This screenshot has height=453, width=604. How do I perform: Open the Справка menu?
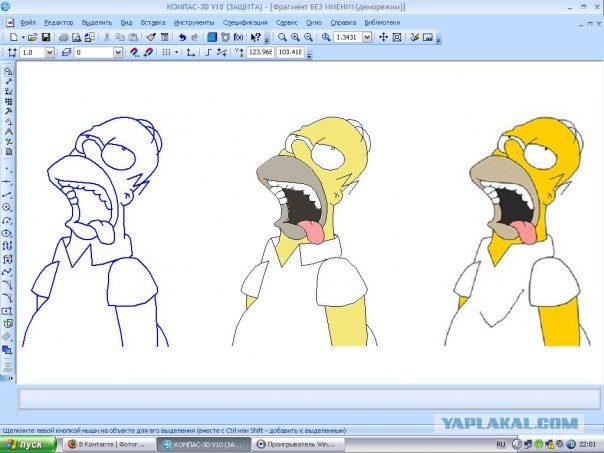tap(343, 23)
